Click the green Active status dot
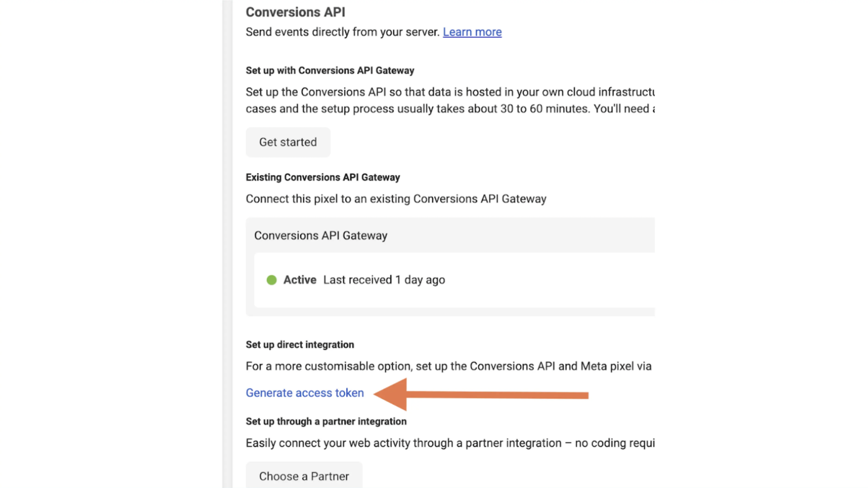Image resolution: width=868 pixels, height=488 pixels. [x=272, y=280]
